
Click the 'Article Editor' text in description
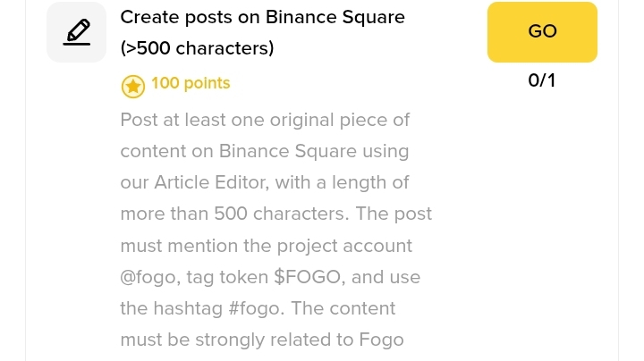point(209,182)
